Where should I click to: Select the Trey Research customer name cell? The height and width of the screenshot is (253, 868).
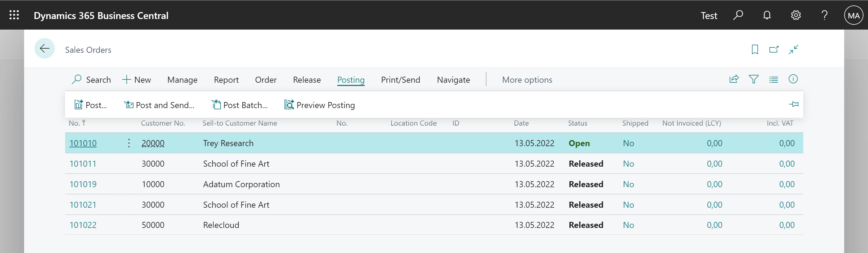(228, 143)
